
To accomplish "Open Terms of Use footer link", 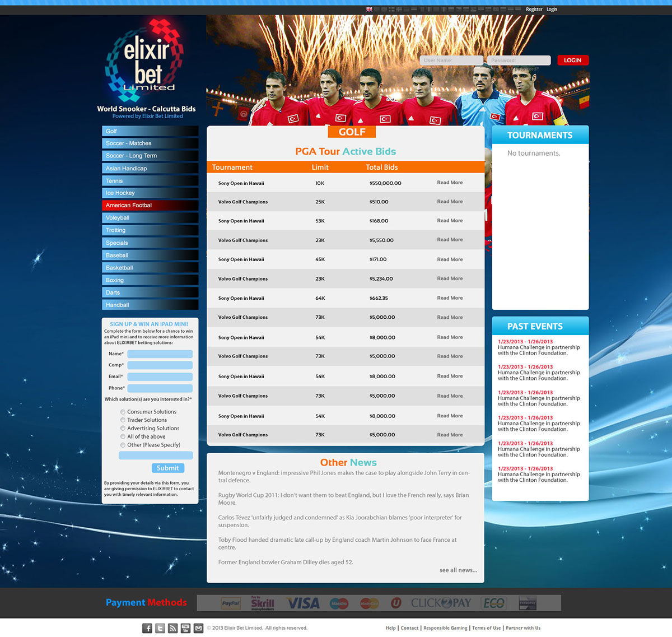I will 487,628.
